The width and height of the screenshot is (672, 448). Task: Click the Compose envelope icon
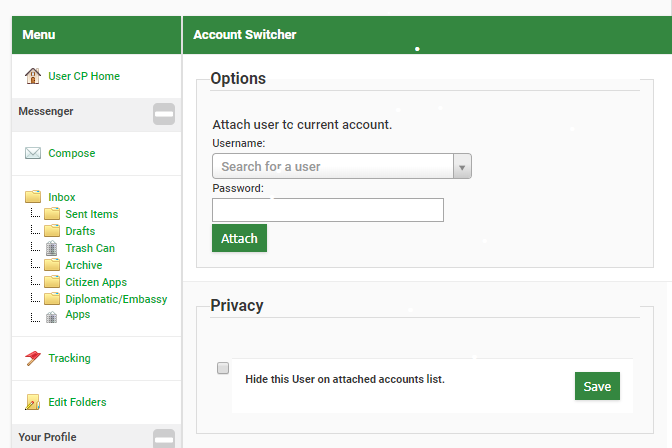tap(33, 153)
